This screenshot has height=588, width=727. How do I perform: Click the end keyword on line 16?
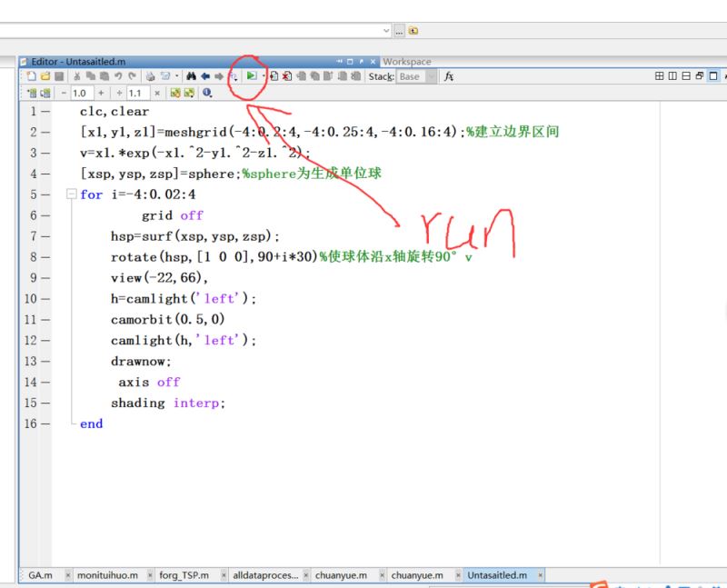92,424
